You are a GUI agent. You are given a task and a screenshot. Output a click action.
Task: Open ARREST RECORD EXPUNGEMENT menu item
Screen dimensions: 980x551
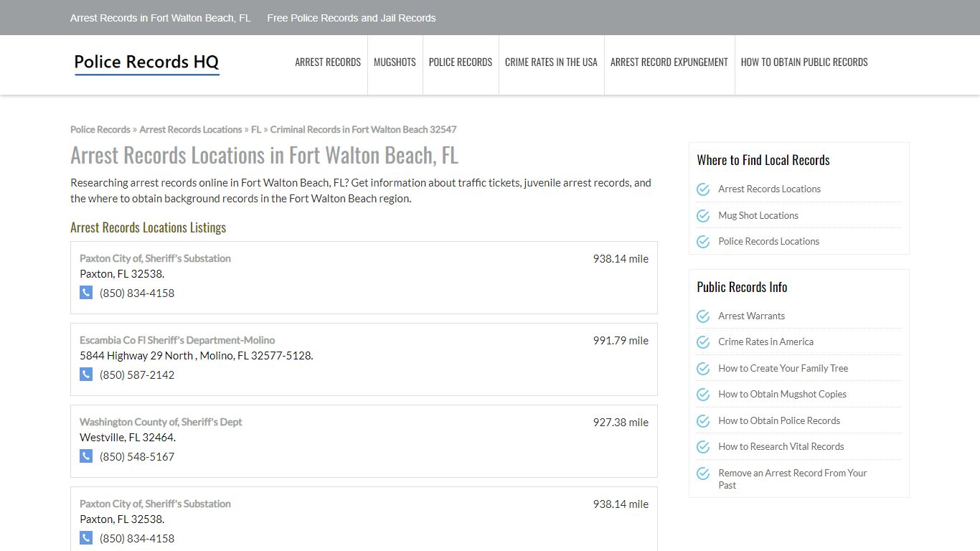[669, 62]
